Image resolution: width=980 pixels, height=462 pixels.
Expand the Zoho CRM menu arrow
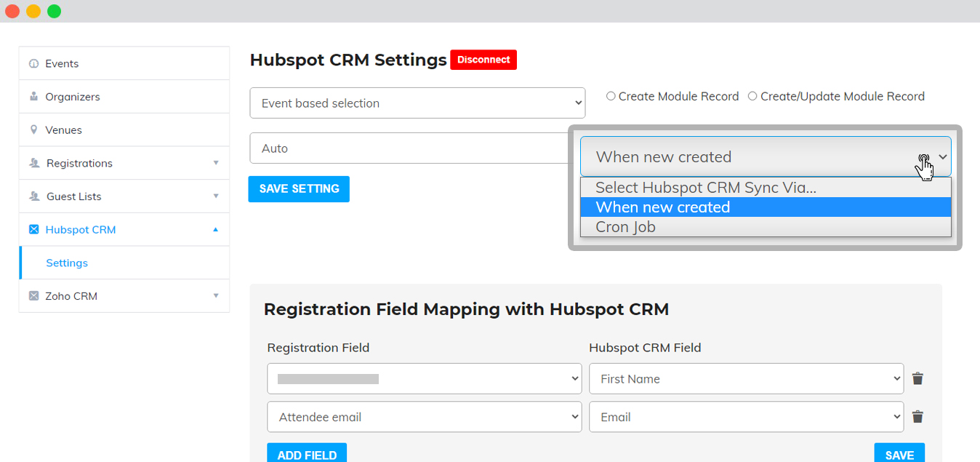click(x=216, y=296)
